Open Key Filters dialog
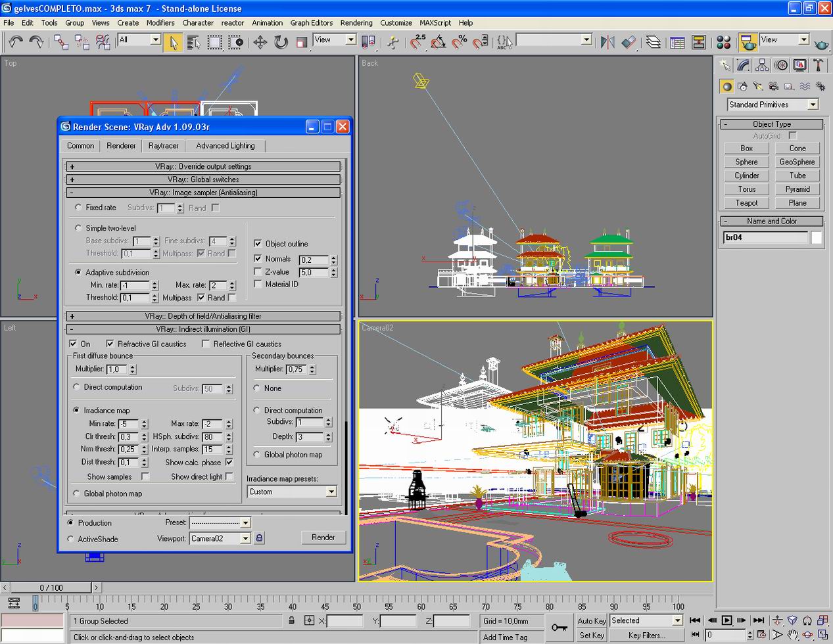Screen dimensions: 833x644 click(x=647, y=635)
